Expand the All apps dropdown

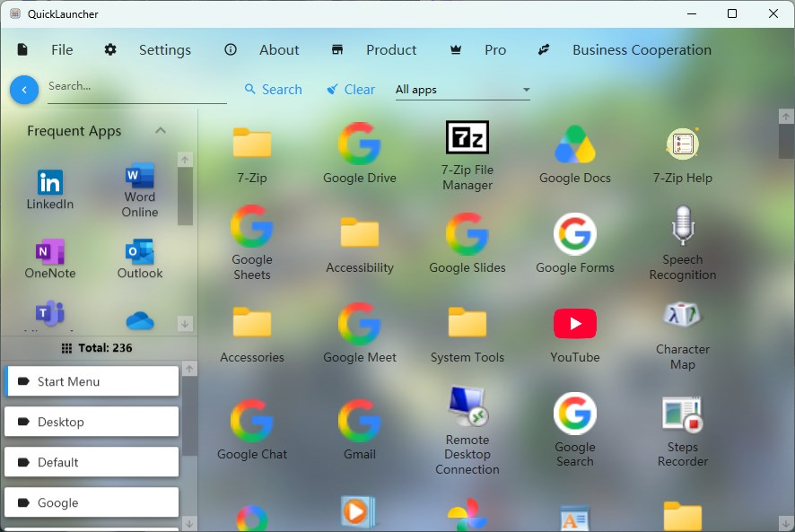(462, 90)
